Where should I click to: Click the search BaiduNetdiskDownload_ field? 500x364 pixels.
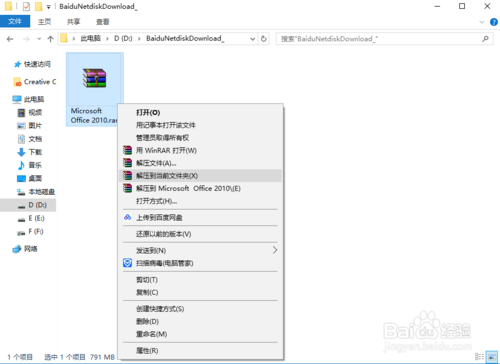click(384, 39)
